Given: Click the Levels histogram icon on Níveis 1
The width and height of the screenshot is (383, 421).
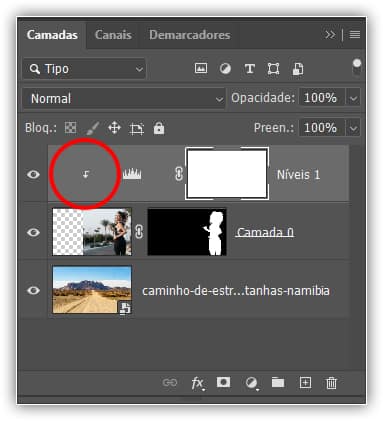Looking at the screenshot, I should coord(132,174).
